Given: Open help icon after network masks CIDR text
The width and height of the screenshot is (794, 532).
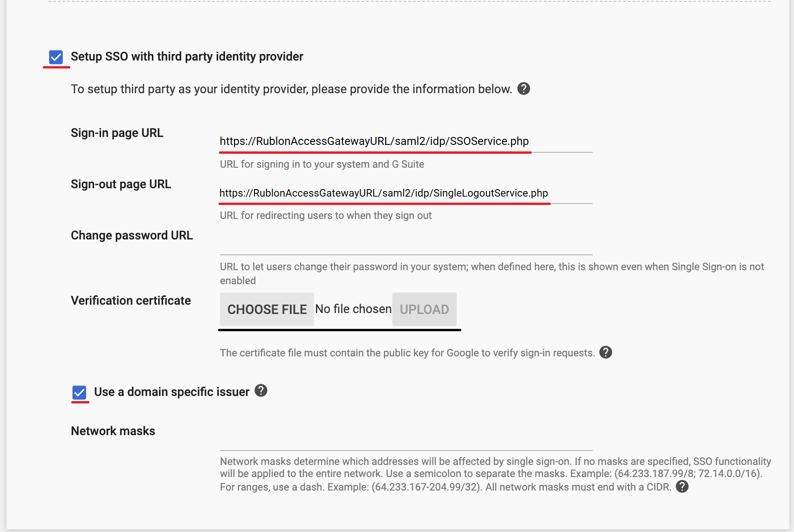Looking at the screenshot, I should coord(682,486).
